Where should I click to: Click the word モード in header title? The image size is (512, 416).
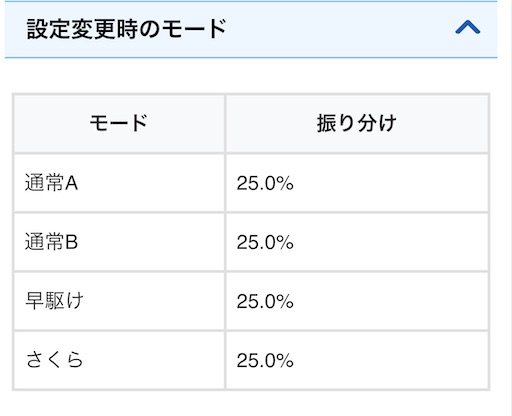click(194, 29)
